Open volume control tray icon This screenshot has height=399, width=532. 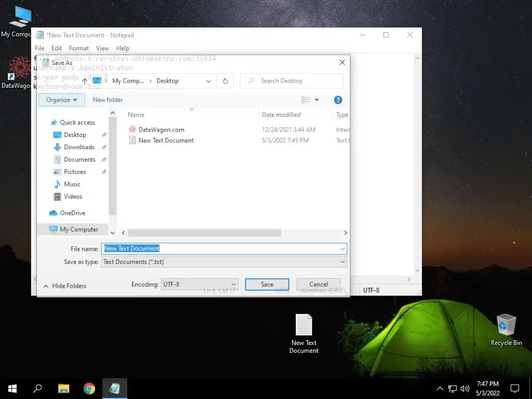(x=465, y=389)
